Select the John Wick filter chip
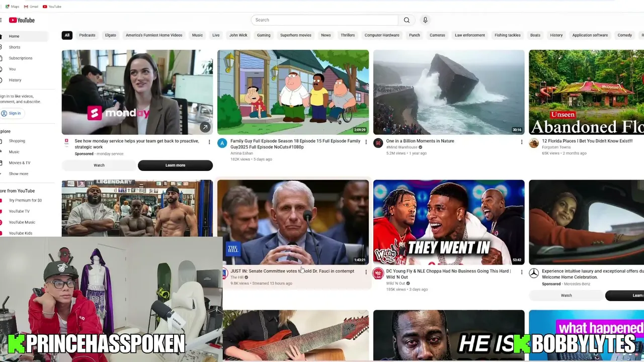Viewport: 644px width, 362px height. click(x=238, y=35)
